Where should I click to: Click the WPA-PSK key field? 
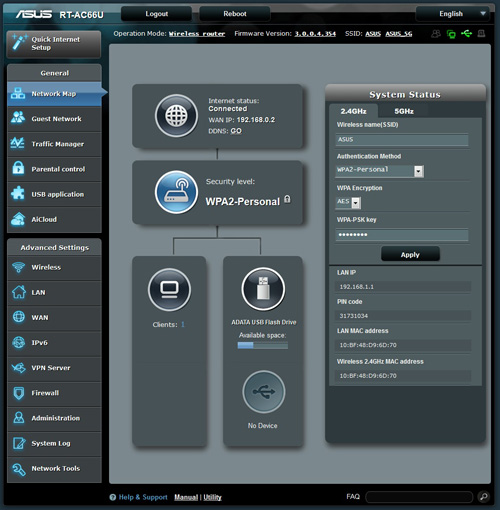[x=402, y=235]
